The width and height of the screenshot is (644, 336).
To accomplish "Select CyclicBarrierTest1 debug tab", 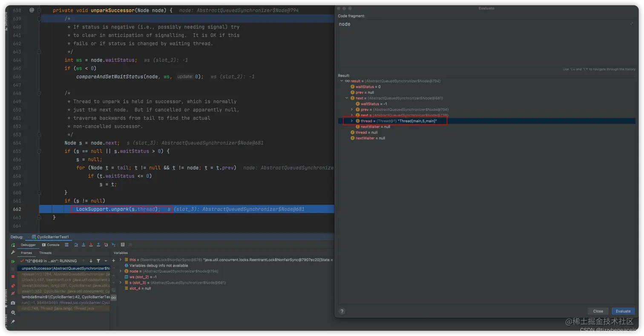I will 50,237.
